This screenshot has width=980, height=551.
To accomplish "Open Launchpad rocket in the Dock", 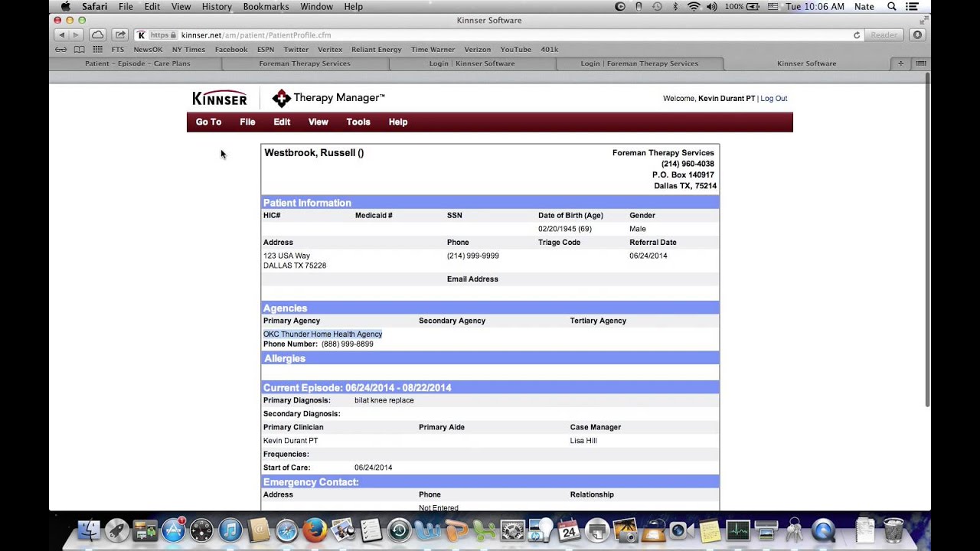I will coord(117,530).
